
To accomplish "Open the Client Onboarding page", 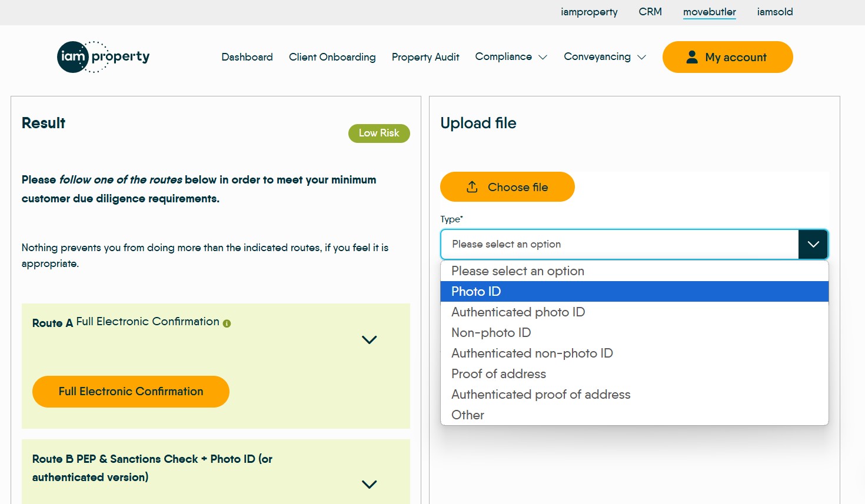I will pos(332,57).
